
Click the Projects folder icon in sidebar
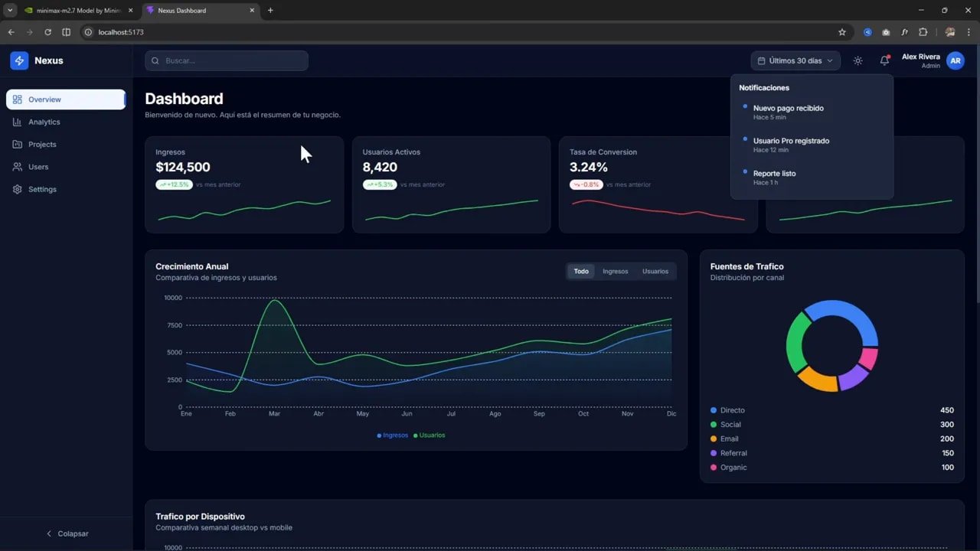[x=17, y=144]
